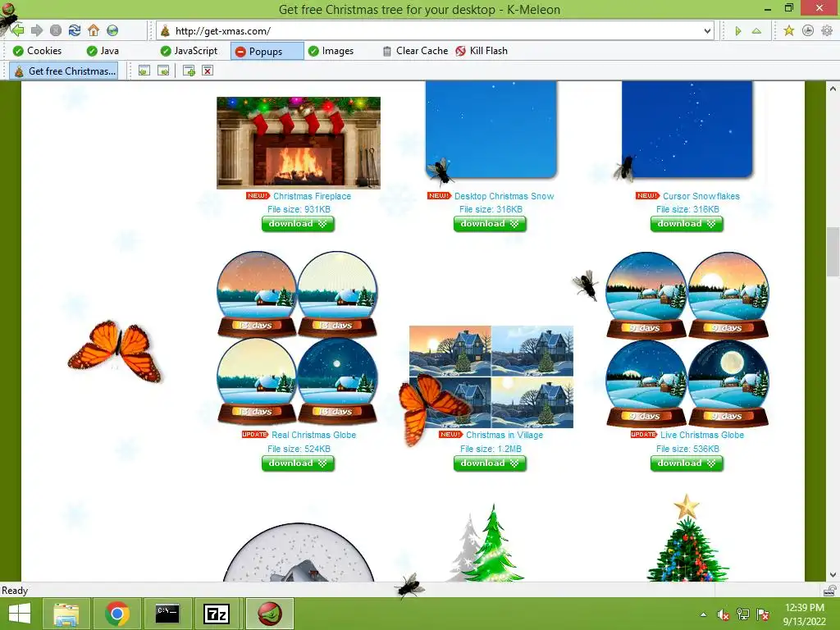840x630 pixels.
Task: Download Christmas in Village
Action: click(490, 463)
